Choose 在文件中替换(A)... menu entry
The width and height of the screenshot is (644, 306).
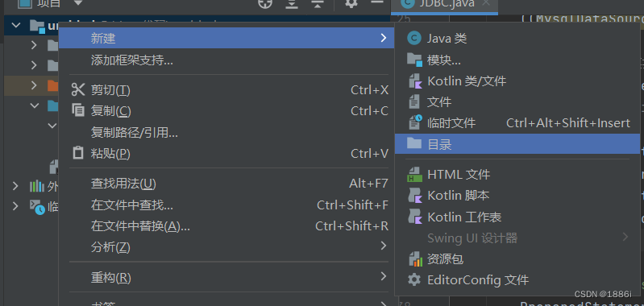coord(227,225)
